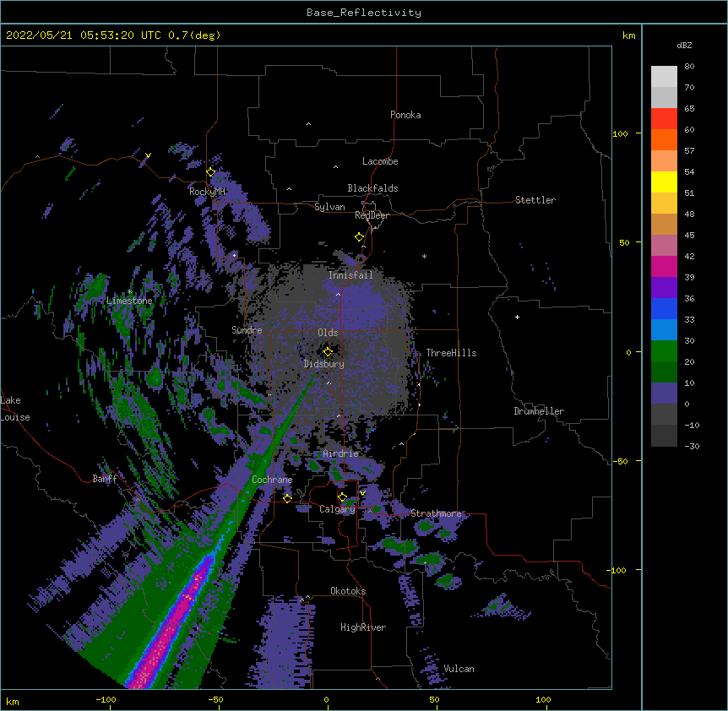The image size is (728, 711).
Task: Click the yellow radar site marker above Didsbury
Action: click(x=328, y=352)
